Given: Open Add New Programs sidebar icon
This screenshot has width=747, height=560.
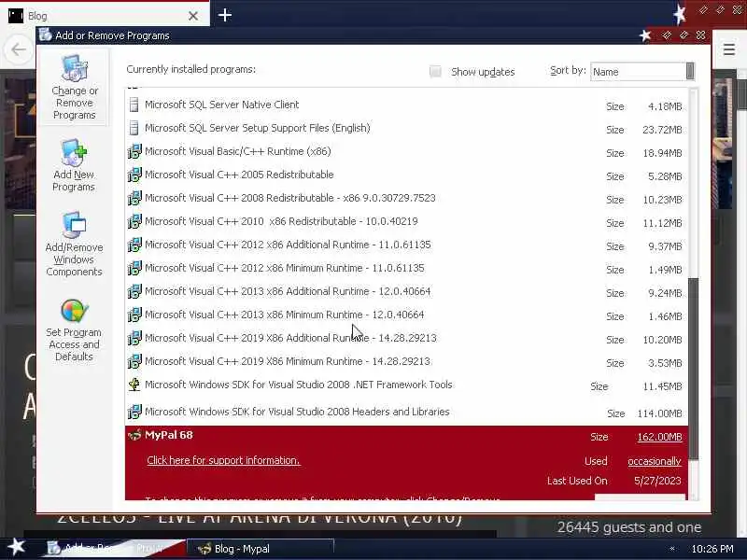Looking at the screenshot, I should 74,152.
